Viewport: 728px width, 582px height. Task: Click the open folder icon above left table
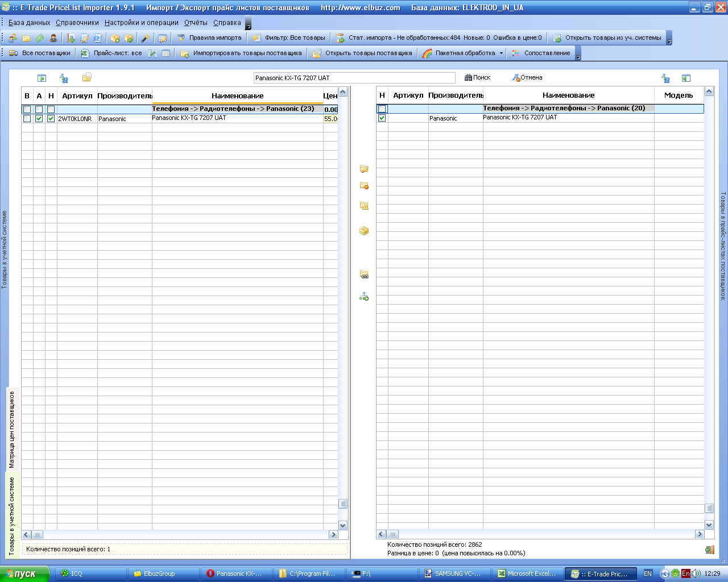click(86, 77)
